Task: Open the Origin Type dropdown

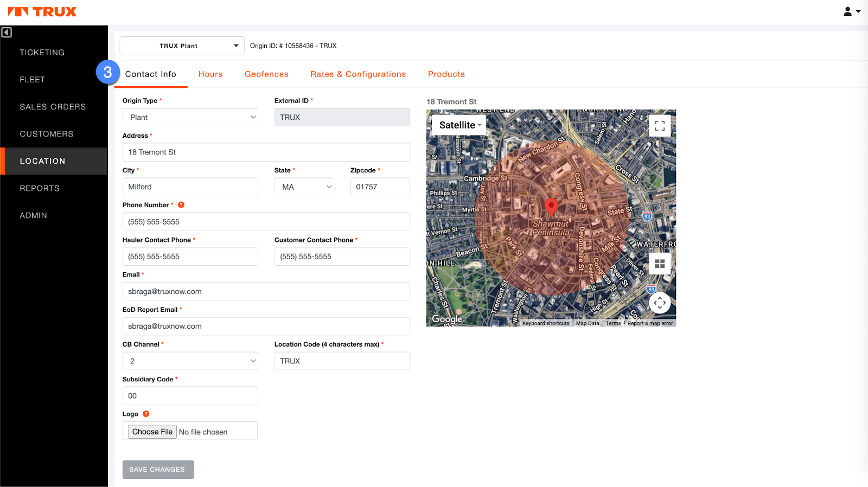Action: [x=190, y=118]
